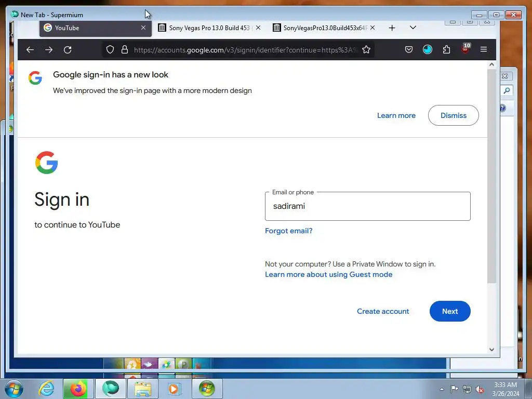Open the Windows flag taskbar item
532x399 pixels.
[x=207, y=389]
